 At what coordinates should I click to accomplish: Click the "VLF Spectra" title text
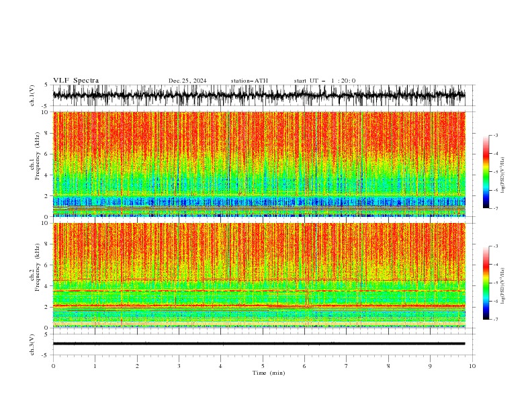tap(76, 81)
